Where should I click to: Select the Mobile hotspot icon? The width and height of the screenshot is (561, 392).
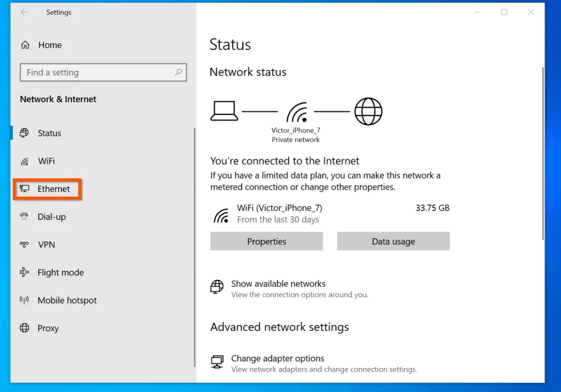(x=25, y=300)
